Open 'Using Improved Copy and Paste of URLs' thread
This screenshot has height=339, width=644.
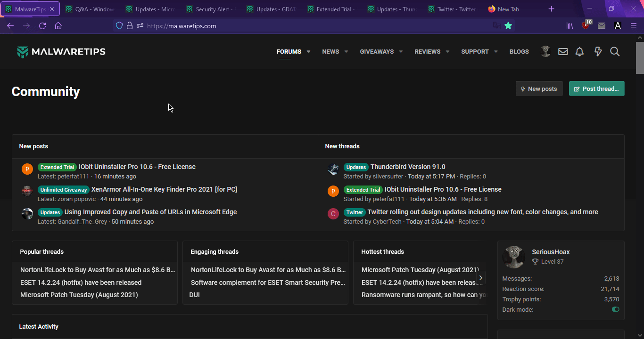[x=150, y=212]
